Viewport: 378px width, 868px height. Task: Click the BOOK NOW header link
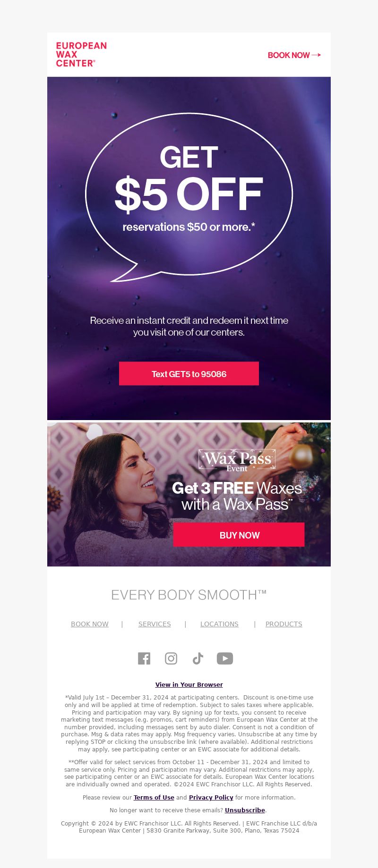tap(289, 55)
